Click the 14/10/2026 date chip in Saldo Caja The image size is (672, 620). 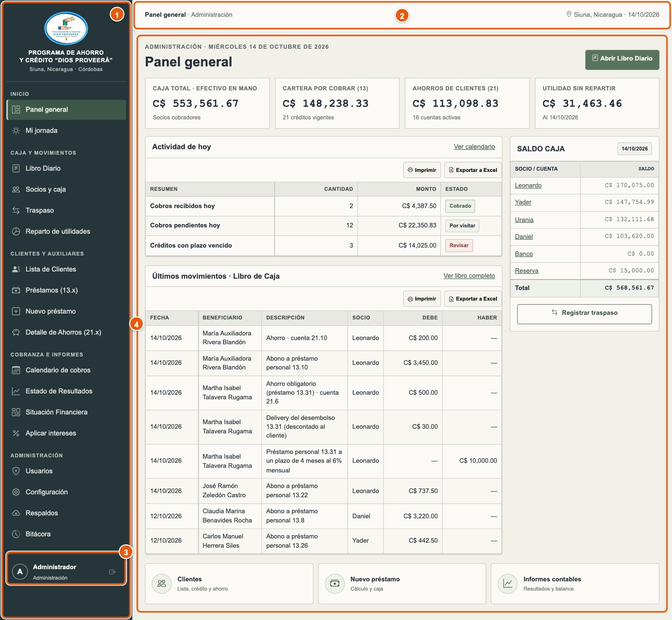pos(634,149)
